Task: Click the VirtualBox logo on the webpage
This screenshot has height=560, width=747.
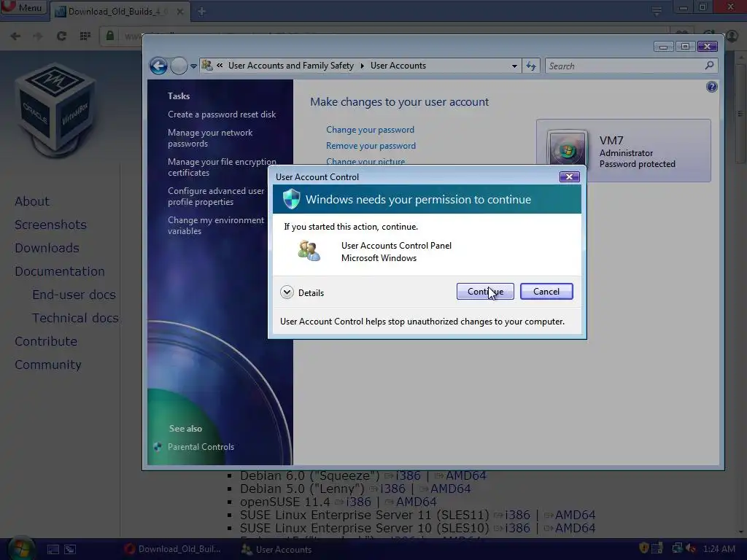Action: (55, 109)
